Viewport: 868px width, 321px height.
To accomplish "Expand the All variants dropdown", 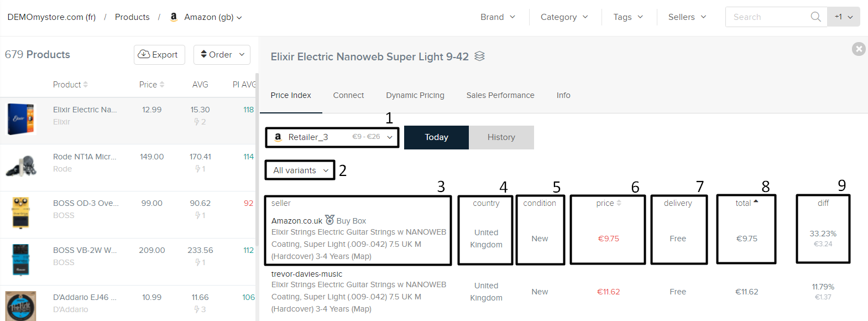I will pyautogui.click(x=300, y=170).
